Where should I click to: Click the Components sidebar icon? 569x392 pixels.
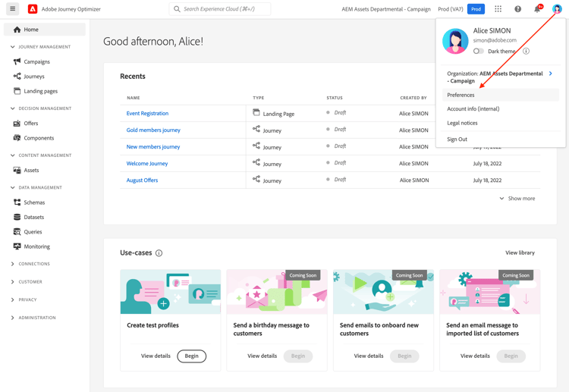(17, 138)
